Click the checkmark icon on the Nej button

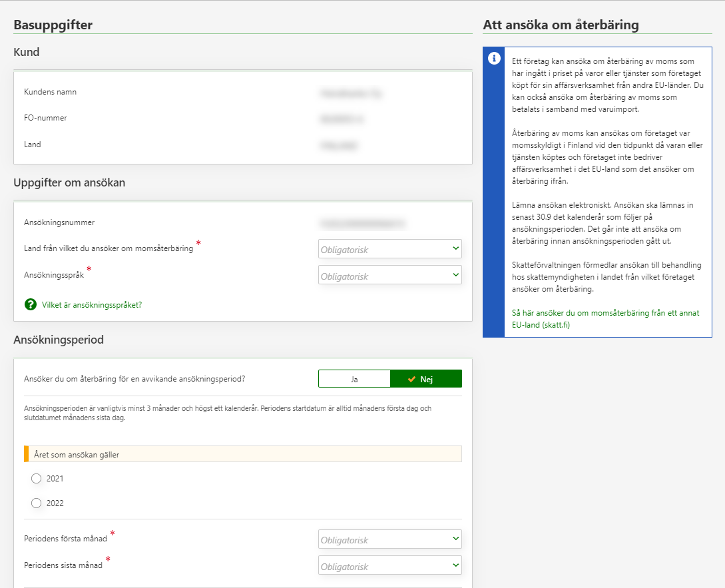[x=412, y=379]
